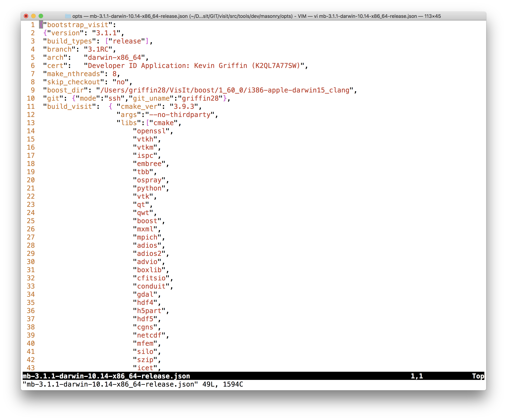Click the "szip" library entry
The image size is (507, 420).
(x=145, y=360)
